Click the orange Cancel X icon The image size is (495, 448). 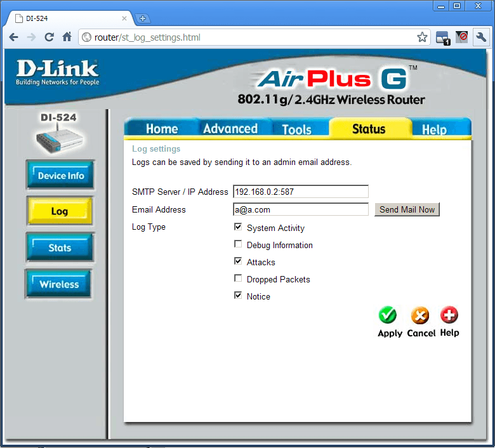[x=420, y=315]
